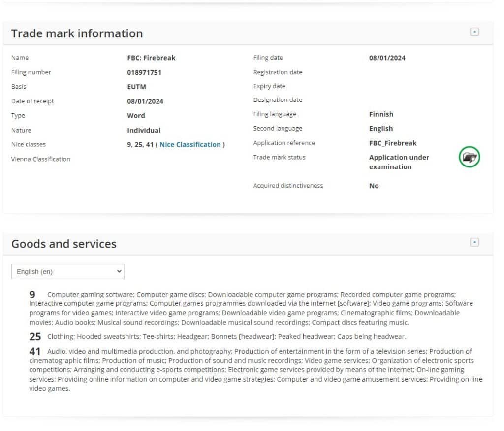Viewport: 504px width, 431px height.
Task: Select the application reference FBC_Firebreak
Action: (393, 143)
